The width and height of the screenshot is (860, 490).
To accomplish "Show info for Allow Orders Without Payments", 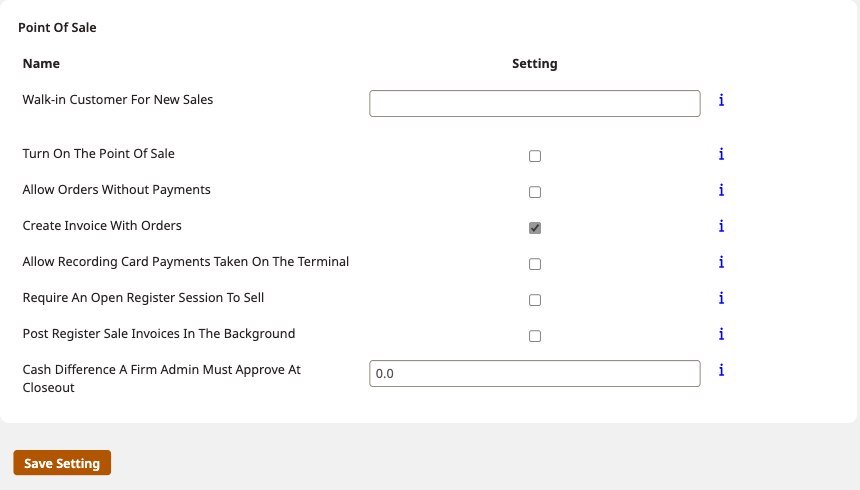I will [x=721, y=190].
